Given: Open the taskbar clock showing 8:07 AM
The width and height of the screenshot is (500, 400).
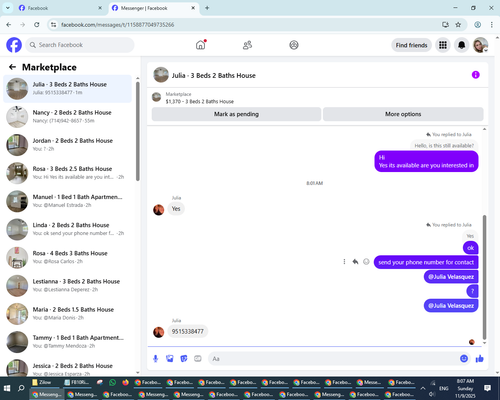Looking at the screenshot, I should 465,388.
